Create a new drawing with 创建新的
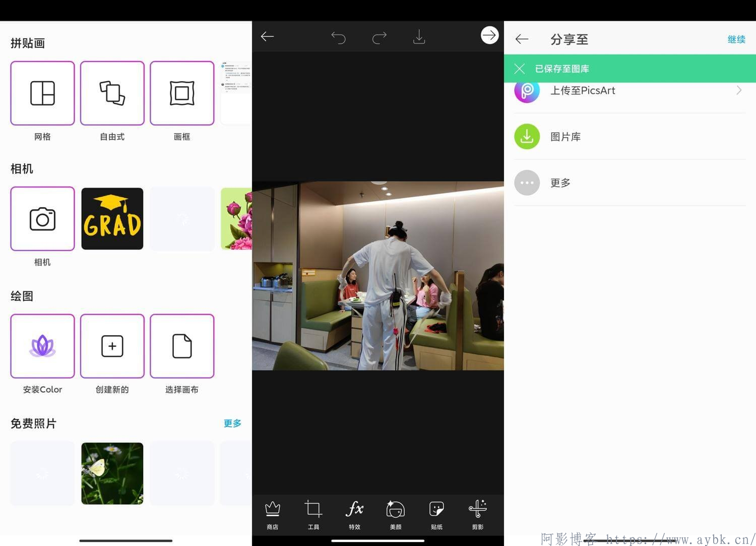 112,346
